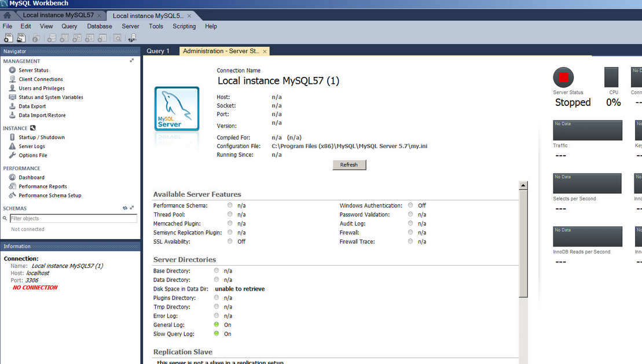Open the File menu
The height and width of the screenshot is (364, 642).
tap(8, 26)
